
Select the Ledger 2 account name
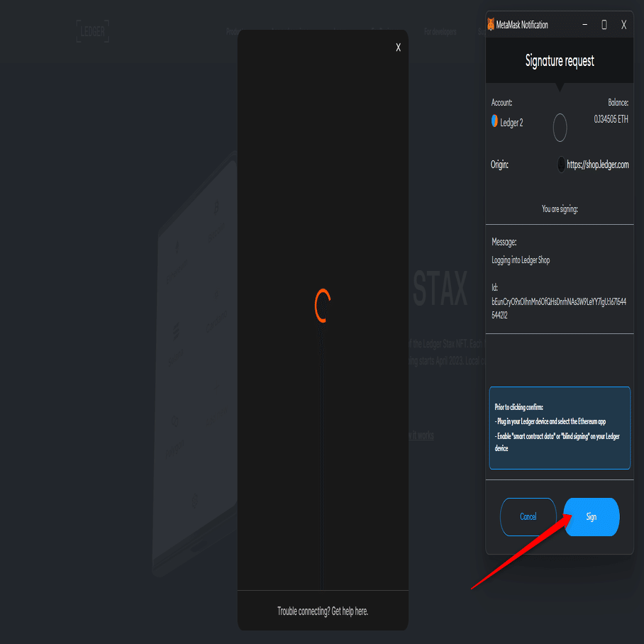(511, 123)
